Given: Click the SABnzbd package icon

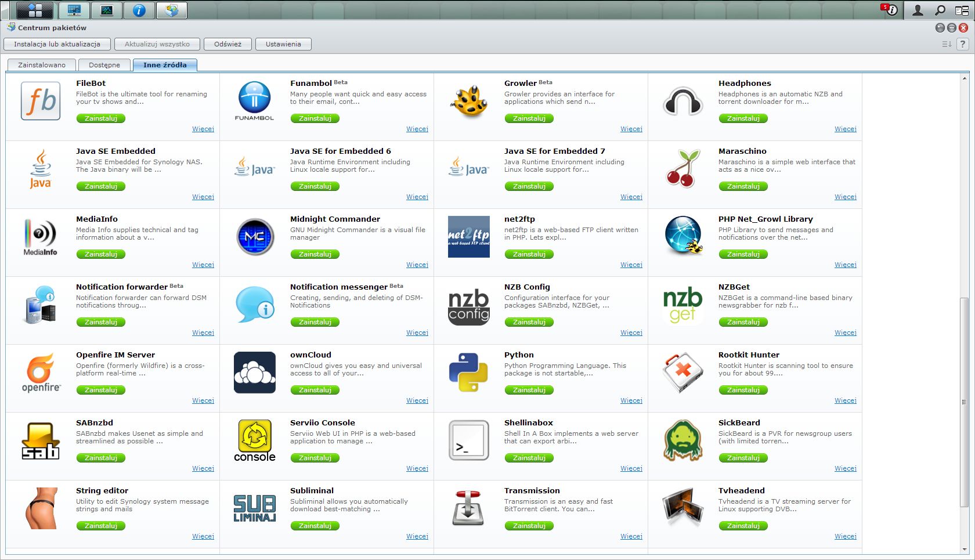Looking at the screenshot, I should pyautogui.click(x=41, y=441).
